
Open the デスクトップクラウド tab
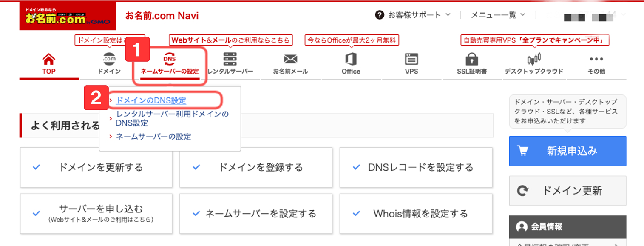pyautogui.click(x=534, y=64)
